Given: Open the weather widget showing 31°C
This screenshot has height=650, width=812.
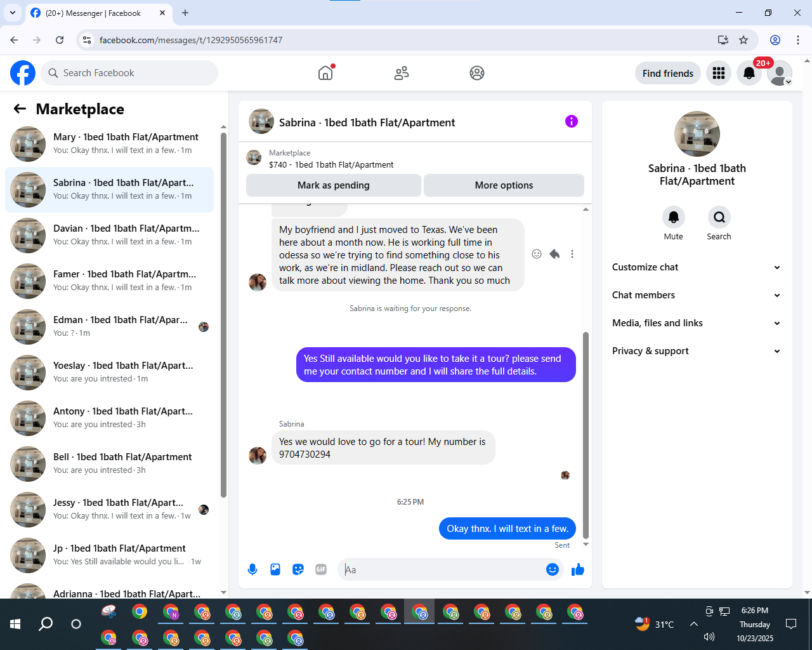Looking at the screenshot, I should 655,624.
